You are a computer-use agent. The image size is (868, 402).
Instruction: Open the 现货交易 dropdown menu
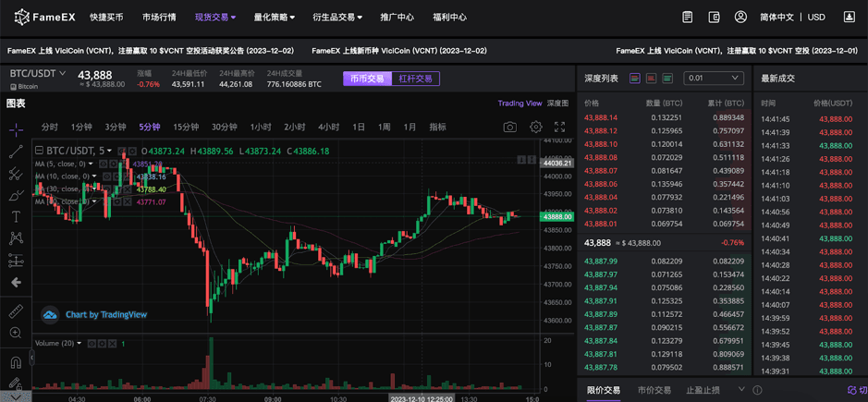click(x=214, y=18)
